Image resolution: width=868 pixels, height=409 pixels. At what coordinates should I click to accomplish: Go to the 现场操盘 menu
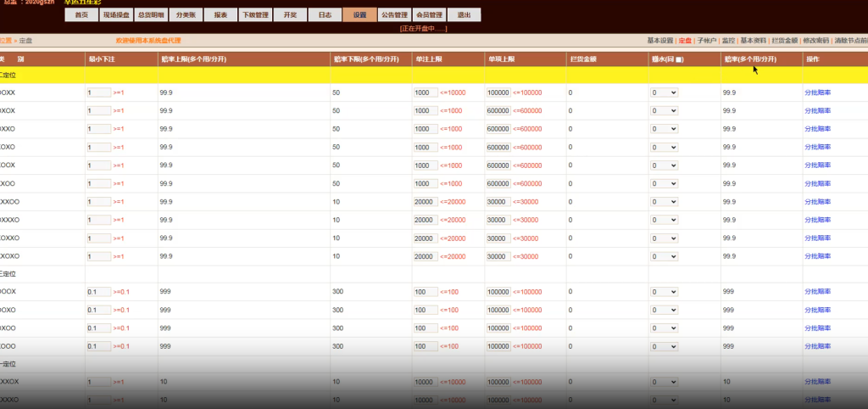(116, 15)
